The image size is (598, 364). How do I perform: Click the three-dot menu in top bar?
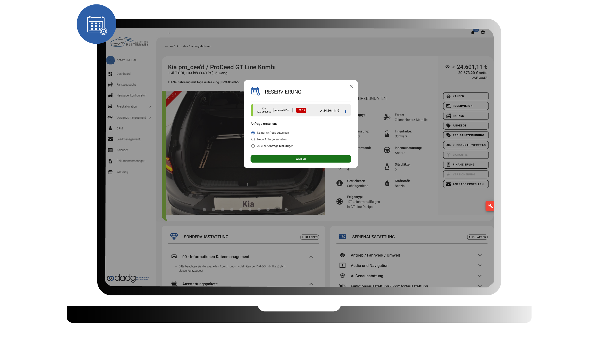[x=169, y=32]
